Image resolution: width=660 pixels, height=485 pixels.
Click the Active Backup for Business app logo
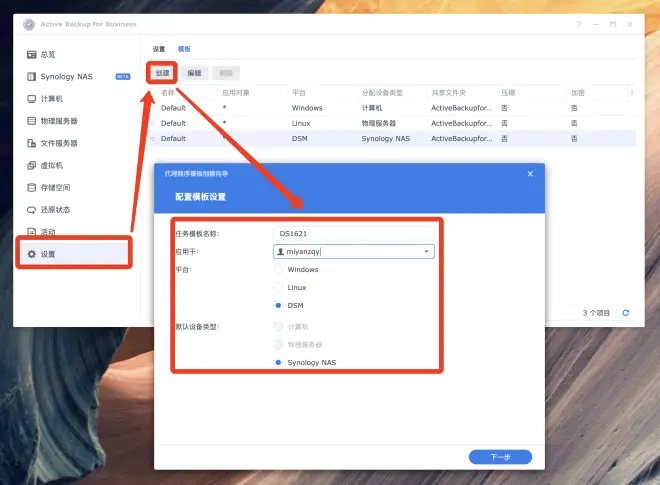pyautogui.click(x=29, y=24)
